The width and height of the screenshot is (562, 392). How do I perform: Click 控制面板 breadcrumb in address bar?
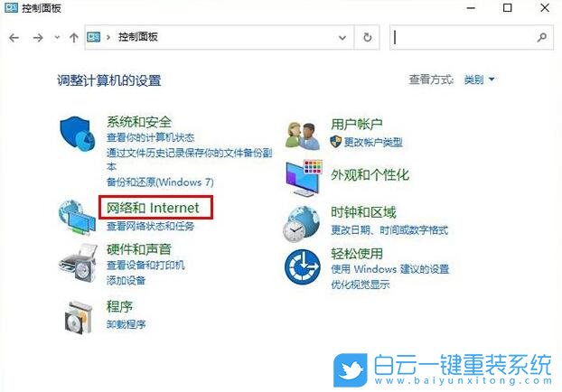139,38
